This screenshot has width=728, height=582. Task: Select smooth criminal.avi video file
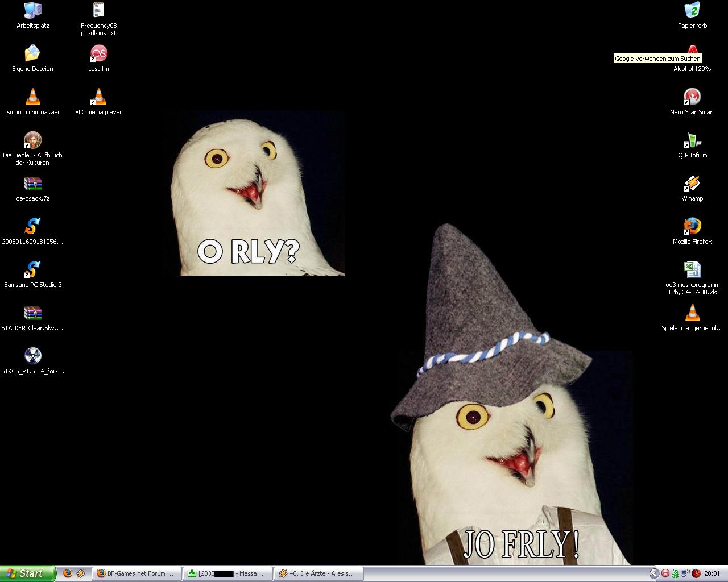point(33,102)
